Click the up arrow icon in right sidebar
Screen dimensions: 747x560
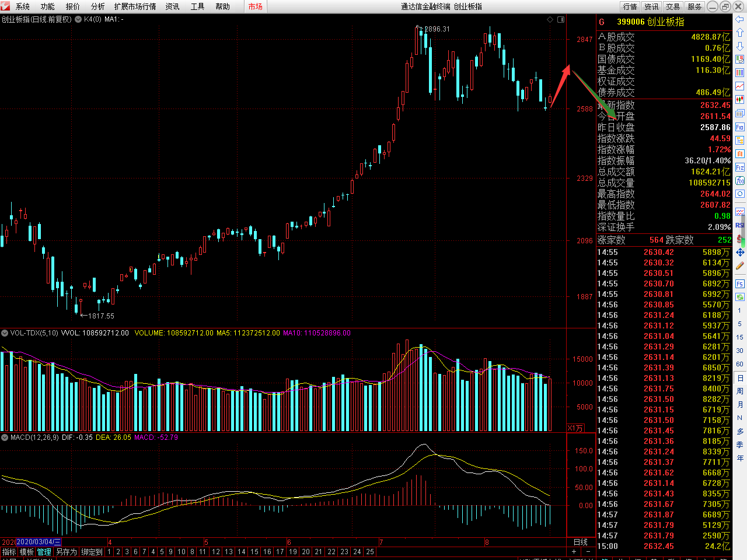[x=739, y=33]
